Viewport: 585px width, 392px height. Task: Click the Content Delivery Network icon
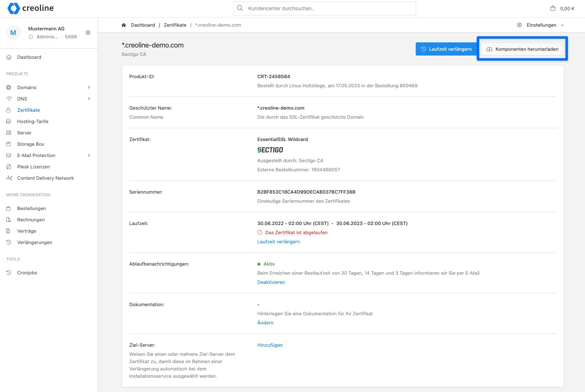9,178
